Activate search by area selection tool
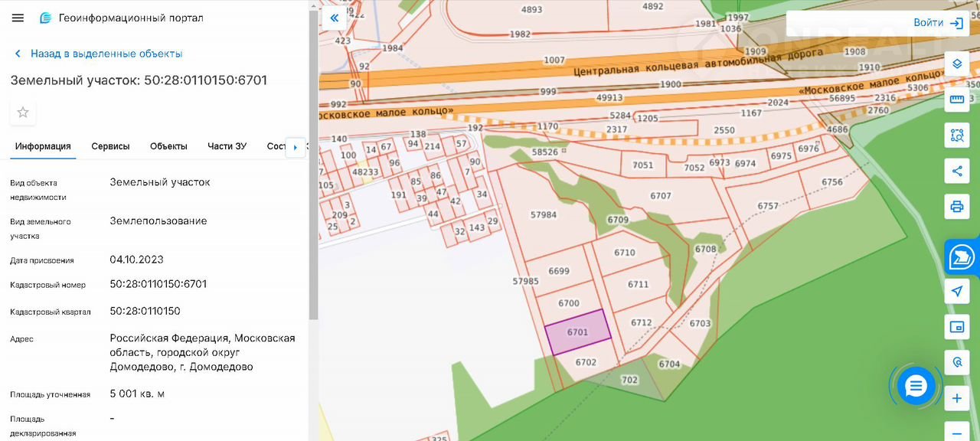980x441 pixels. point(956,136)
